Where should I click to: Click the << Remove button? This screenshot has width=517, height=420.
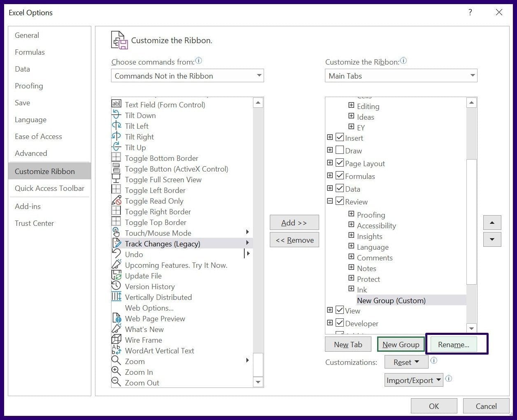[294, 240]
